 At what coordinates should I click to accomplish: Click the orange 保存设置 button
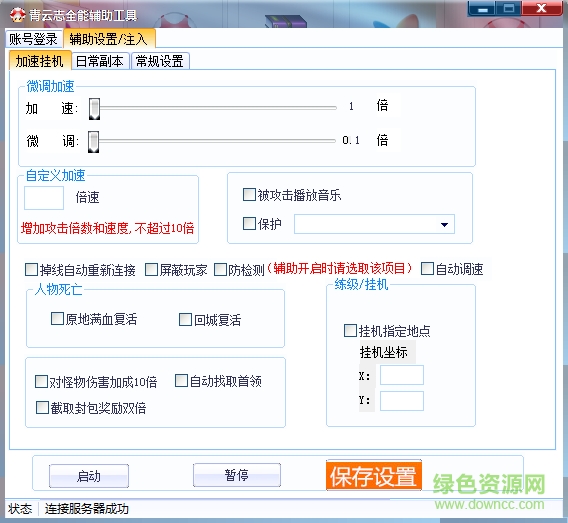[x=374, y=475]
